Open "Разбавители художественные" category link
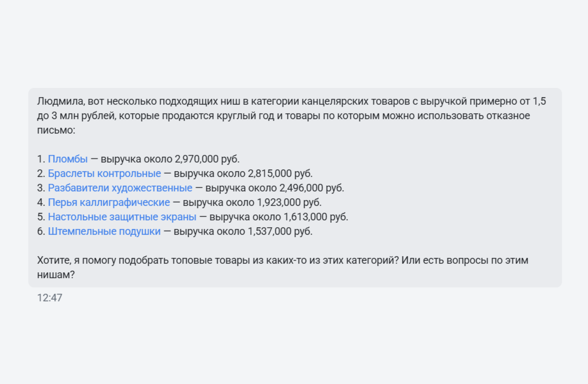Image resolution: width=588 pixels, height=384 pixels. point(120,188)
